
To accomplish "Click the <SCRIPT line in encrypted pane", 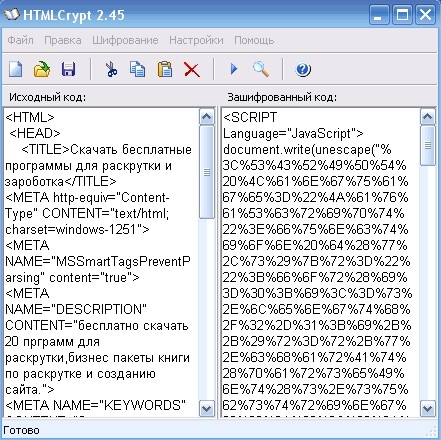I will (x=250, y=117).
